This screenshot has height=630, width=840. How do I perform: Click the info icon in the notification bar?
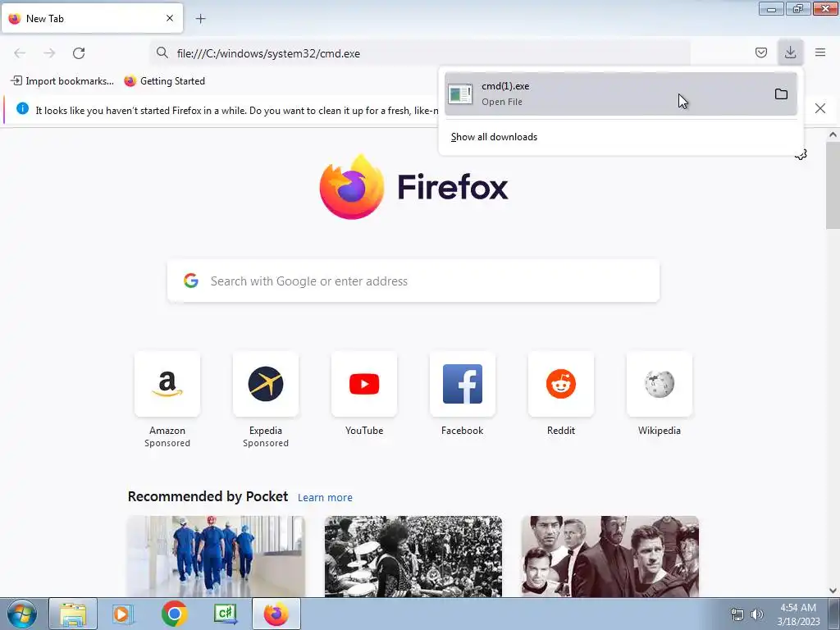pos(22,109)
